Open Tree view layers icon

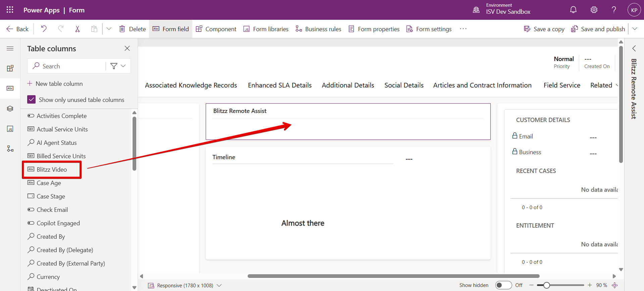point(10,109)
